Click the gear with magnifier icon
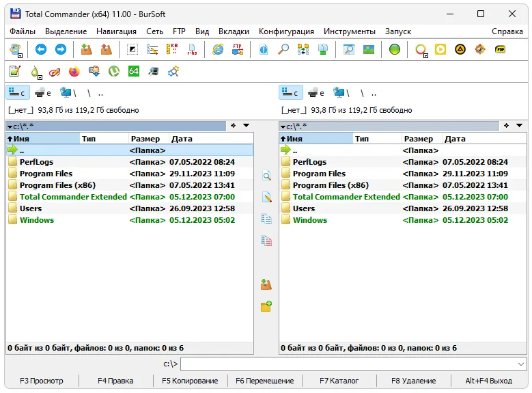532x393 pixels. pyautogui.click(x=173, y=71)
